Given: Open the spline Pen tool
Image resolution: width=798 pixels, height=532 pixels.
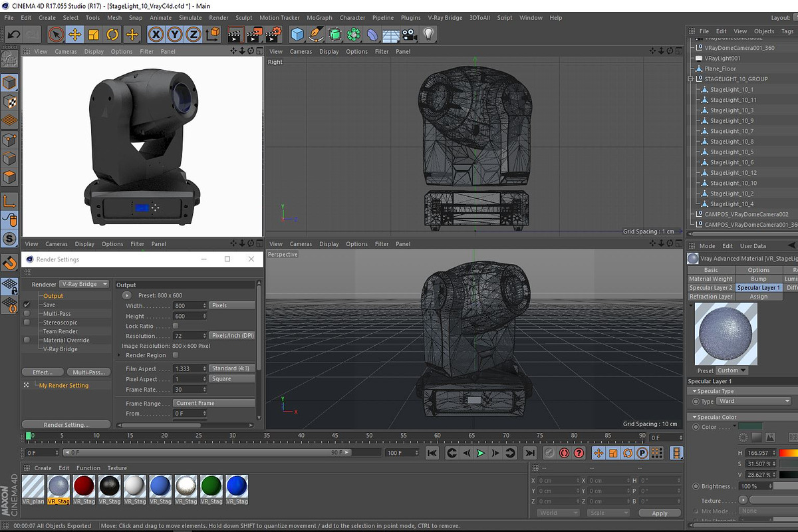Looking at the screenshot, I should click(317, 34).
